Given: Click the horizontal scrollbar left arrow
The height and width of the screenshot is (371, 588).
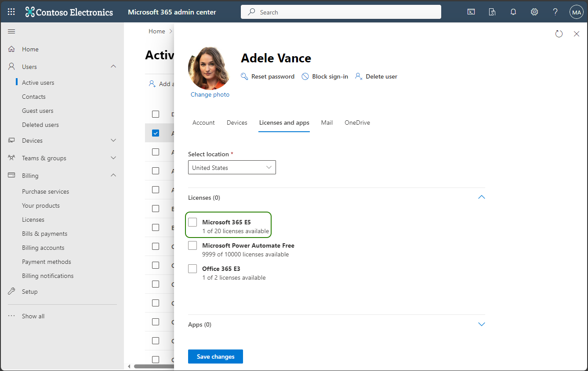Looking at the screenshot, I should 129,366.
